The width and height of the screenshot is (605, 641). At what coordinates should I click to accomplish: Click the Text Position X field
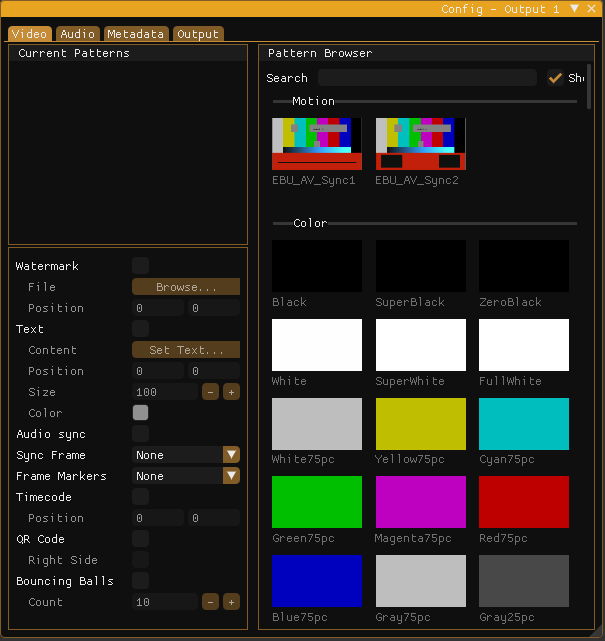pos(158,371)
